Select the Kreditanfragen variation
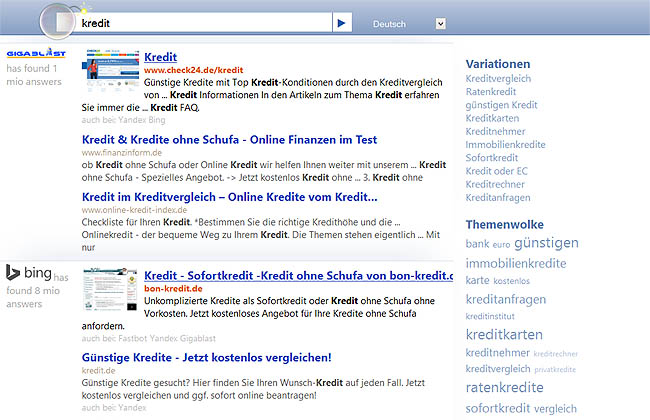The image size is (650, 420). coord(498,198)
